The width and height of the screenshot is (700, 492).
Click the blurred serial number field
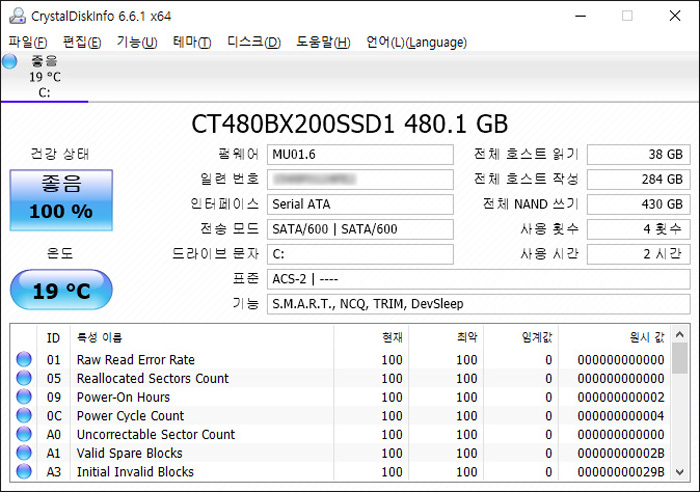coord(360,179)
